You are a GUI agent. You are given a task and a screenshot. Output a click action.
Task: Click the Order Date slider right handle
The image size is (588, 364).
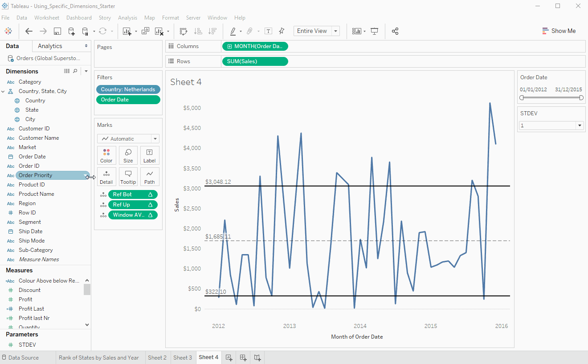click(x=581, y=98)
